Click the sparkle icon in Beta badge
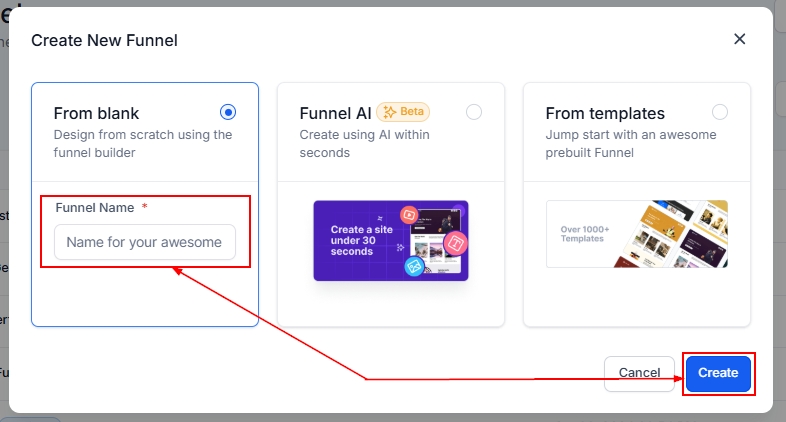Screen dimensions: 786x422 pyautogui.click(x=389, y=112)
